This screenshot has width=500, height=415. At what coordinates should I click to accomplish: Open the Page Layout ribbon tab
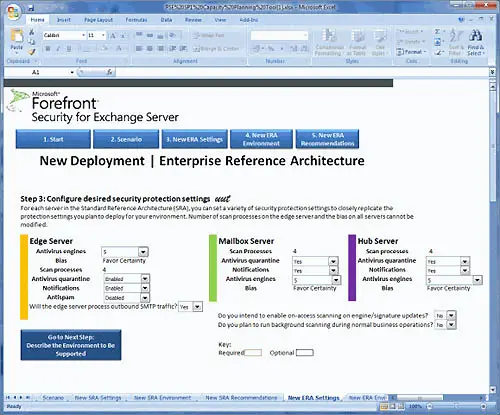[98, 20]
